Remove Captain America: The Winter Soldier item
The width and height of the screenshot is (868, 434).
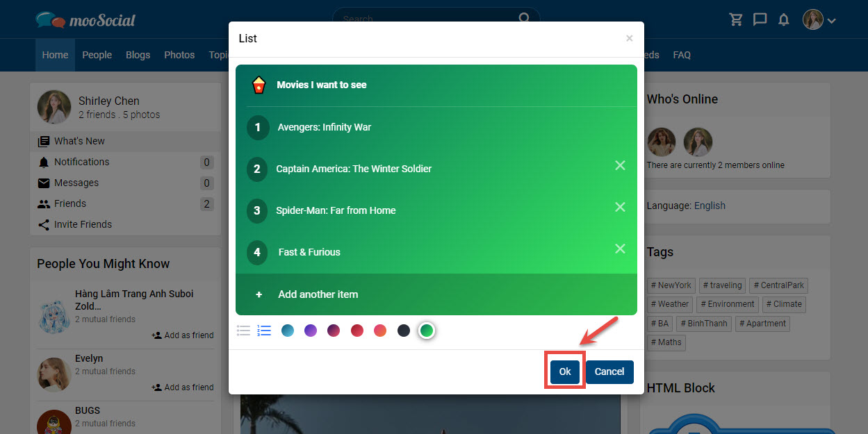pos(621,165)
